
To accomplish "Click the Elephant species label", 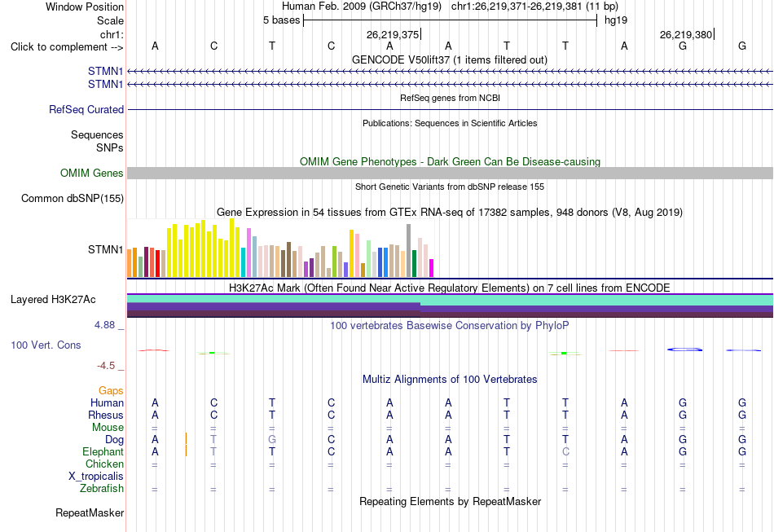I will click(x=103, y=451).
